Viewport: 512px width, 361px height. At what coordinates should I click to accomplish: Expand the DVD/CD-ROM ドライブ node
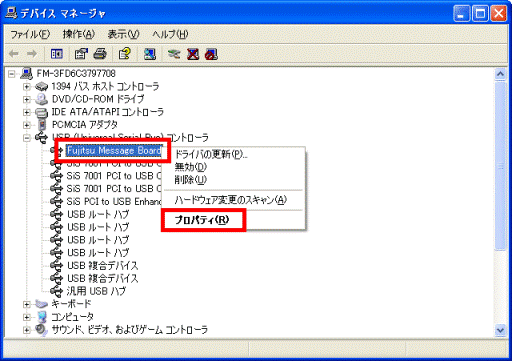click(27, 99)
